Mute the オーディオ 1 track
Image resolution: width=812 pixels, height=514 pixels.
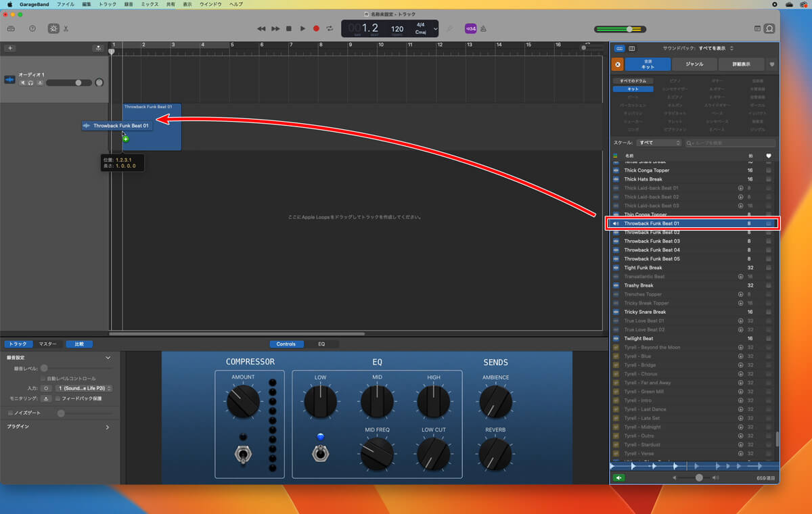(x=22, y=83)
